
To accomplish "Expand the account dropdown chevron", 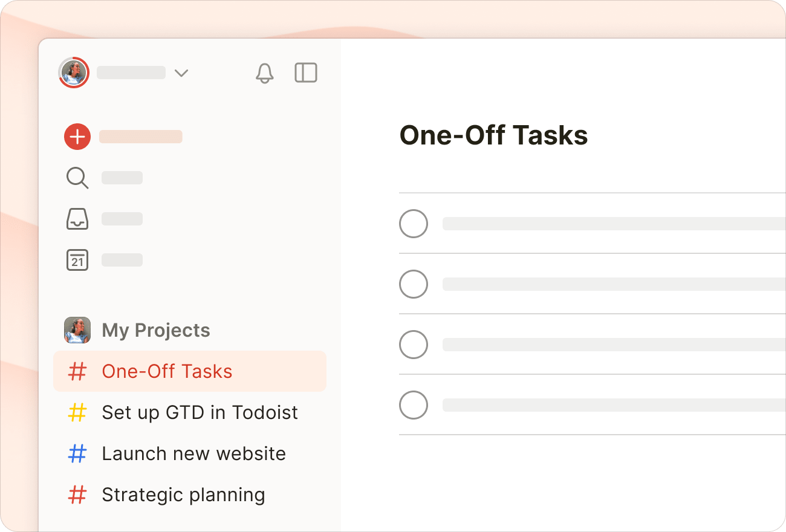I will point(181,73).
